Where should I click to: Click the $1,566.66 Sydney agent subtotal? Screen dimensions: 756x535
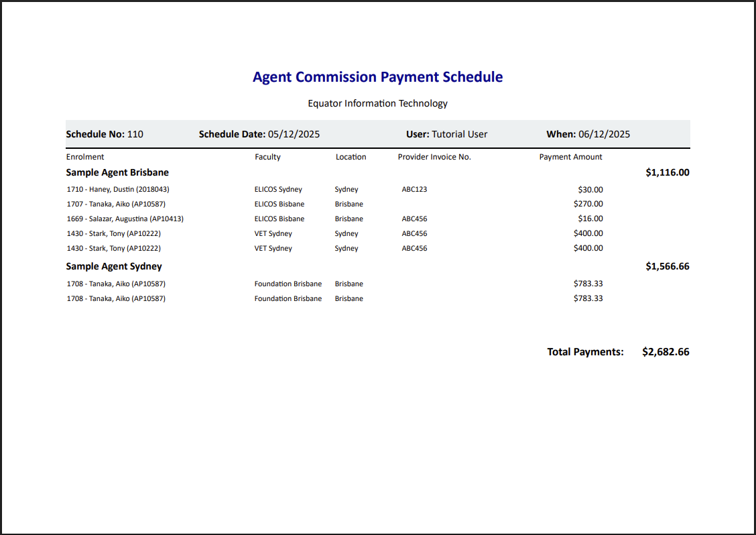667,266
